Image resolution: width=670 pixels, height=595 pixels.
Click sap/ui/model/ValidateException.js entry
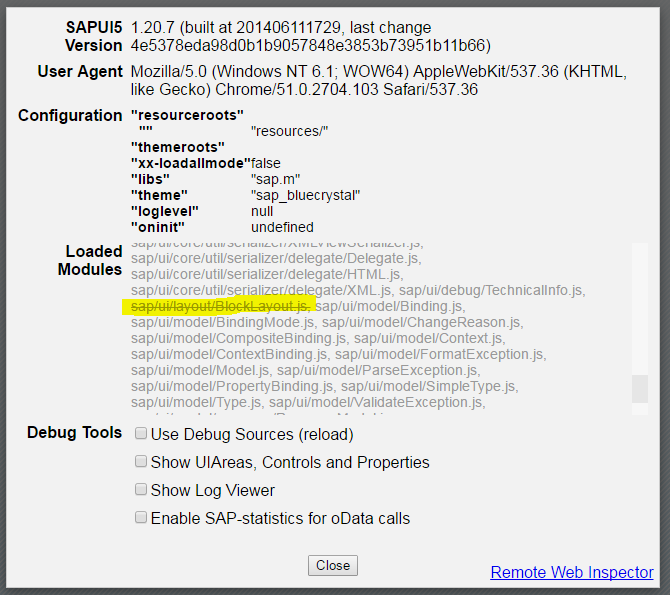point(377,402)
